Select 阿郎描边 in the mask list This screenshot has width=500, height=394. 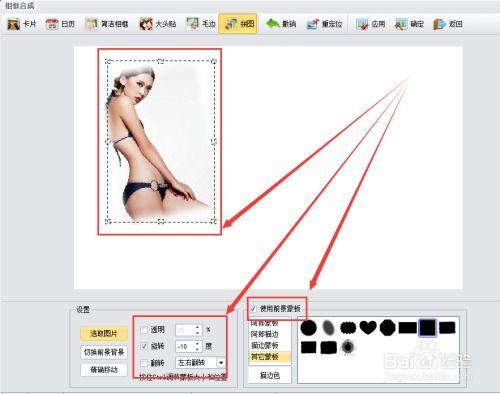tap(265, 334)
